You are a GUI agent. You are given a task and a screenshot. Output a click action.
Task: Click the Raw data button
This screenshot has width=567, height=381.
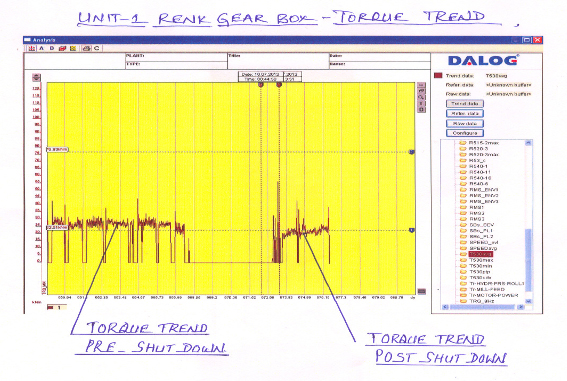(465, 124)
